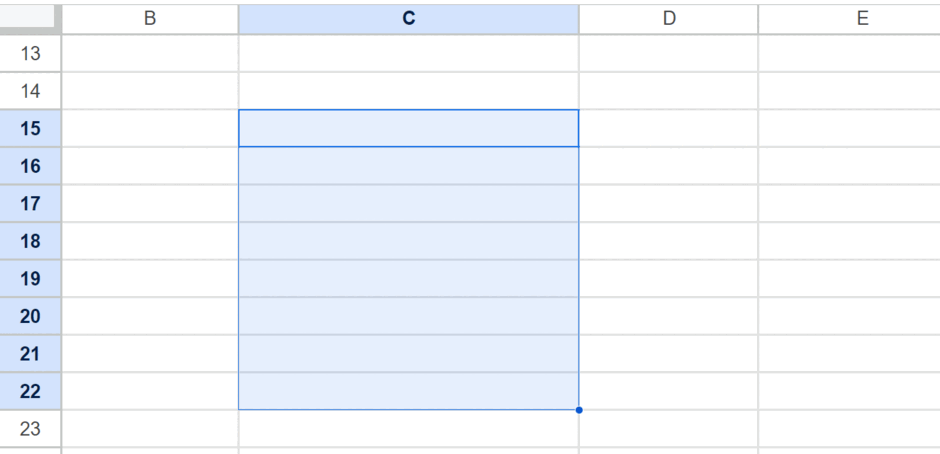This screenshot has width=940, height=454.
Task: Select row 13 header
Action: point(30,53)
